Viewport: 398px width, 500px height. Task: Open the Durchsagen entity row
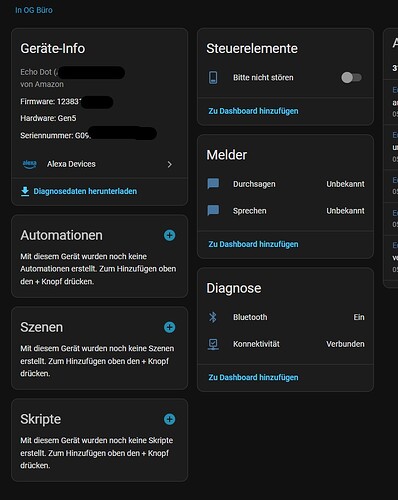285,184
